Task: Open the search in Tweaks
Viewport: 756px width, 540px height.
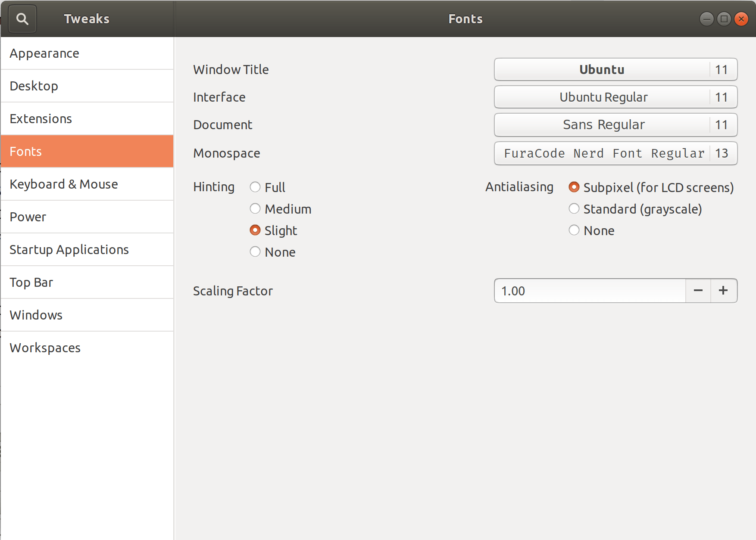Action: pos(22,19)
